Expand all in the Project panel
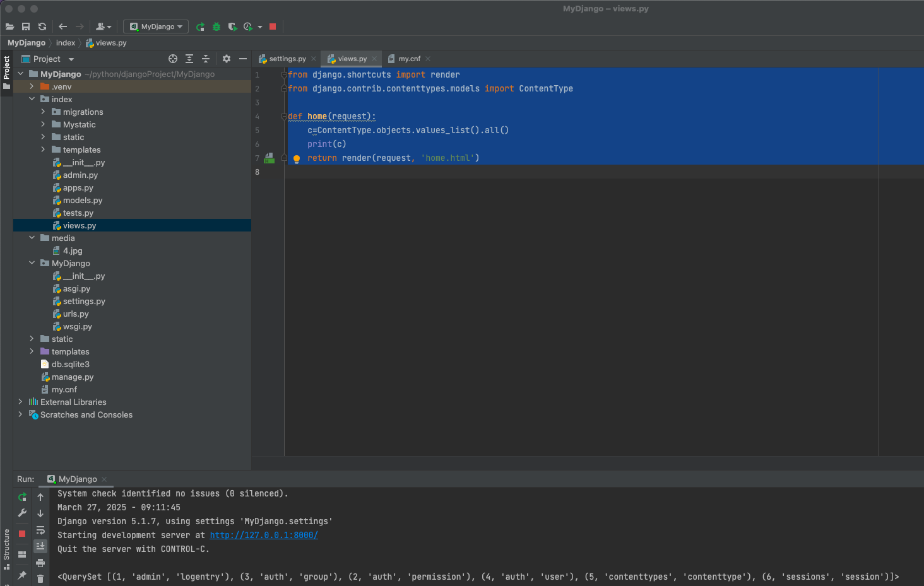This screenshot has width=924, height=586. pos(189,59)
